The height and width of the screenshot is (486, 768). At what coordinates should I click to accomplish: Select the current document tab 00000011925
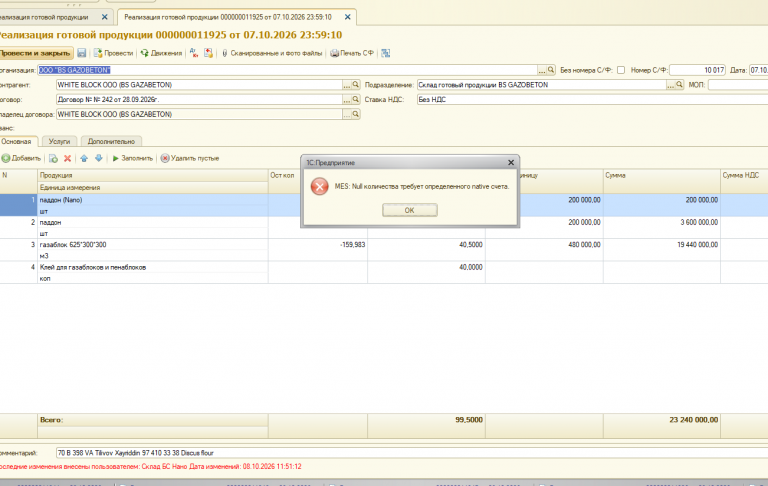(228, 17)
